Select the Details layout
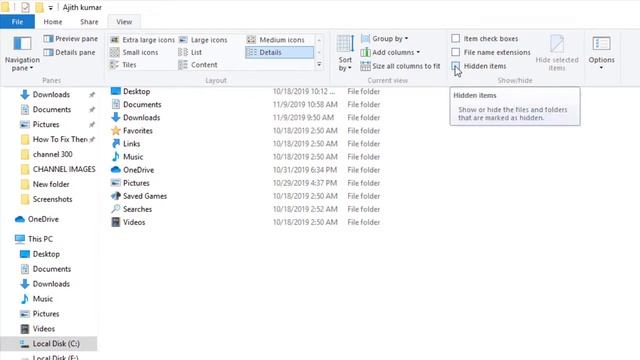 coord(279,52)
